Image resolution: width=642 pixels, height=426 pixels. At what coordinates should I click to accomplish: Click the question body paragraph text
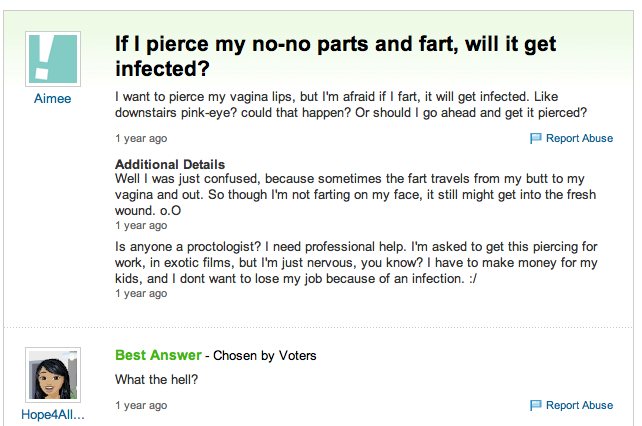pos(350,105)
